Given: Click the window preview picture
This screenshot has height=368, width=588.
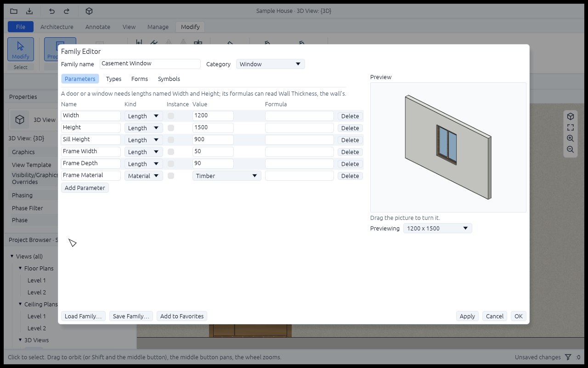Looking at the screenshot, I should coord(448,147).
